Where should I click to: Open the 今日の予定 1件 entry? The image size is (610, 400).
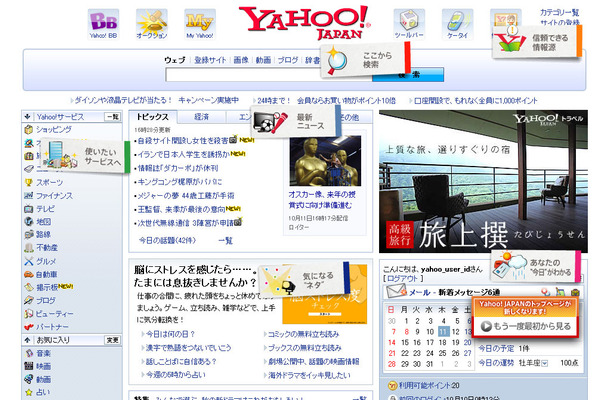pos(504,348)
